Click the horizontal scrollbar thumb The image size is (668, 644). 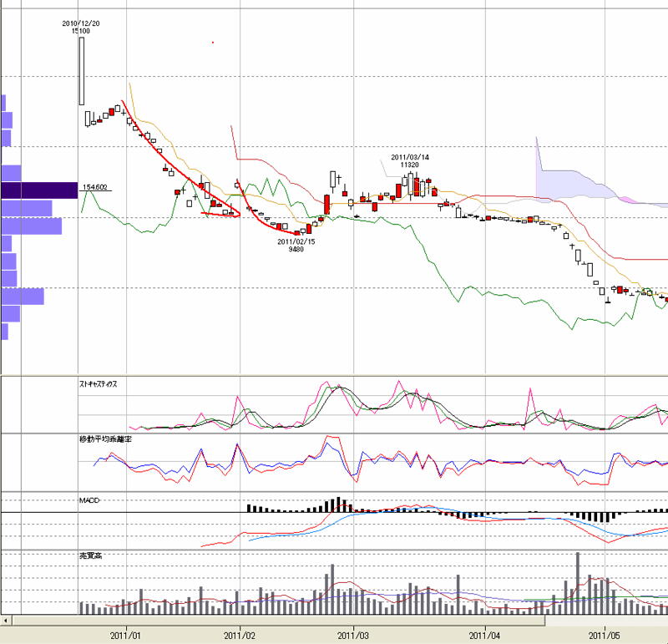[x=278, y=620]
